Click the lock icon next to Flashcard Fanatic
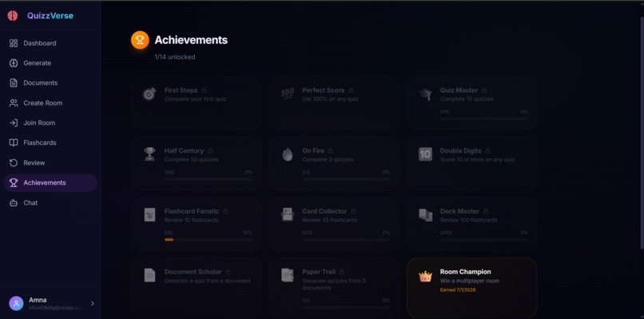Viewport: 644px width, 319px height. [x=225, y=211]
